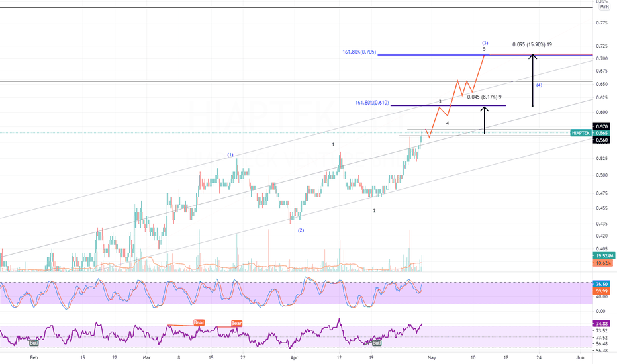Click the 0.560 black price label
This screenshot has width=617, height=364.
point(602,140)
